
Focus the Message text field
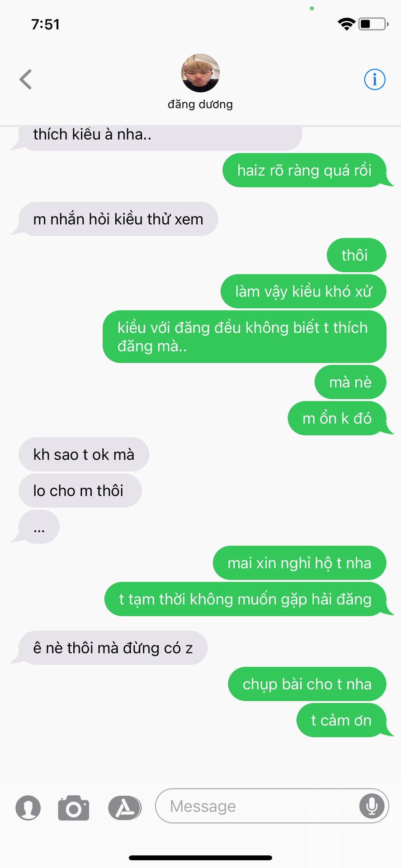point(272,806)
